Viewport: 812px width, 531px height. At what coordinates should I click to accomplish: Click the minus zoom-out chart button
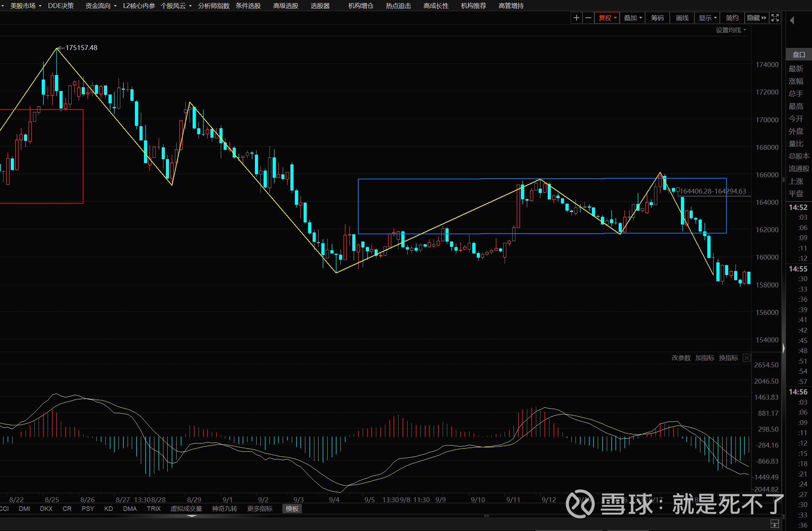(x=588, y=18)
